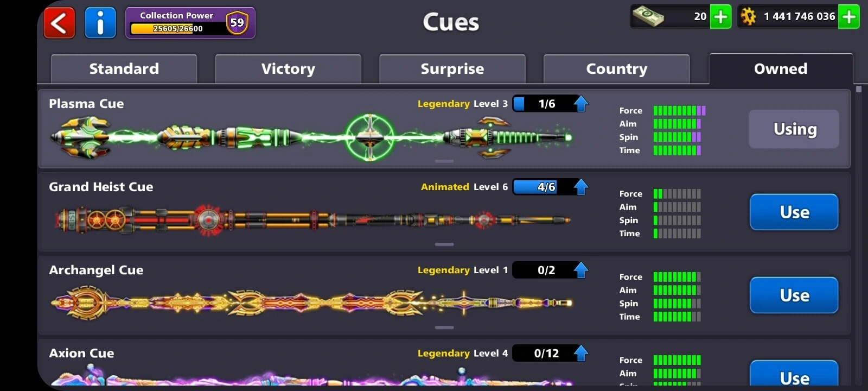Open the Victory cues tab

(288, 69)
